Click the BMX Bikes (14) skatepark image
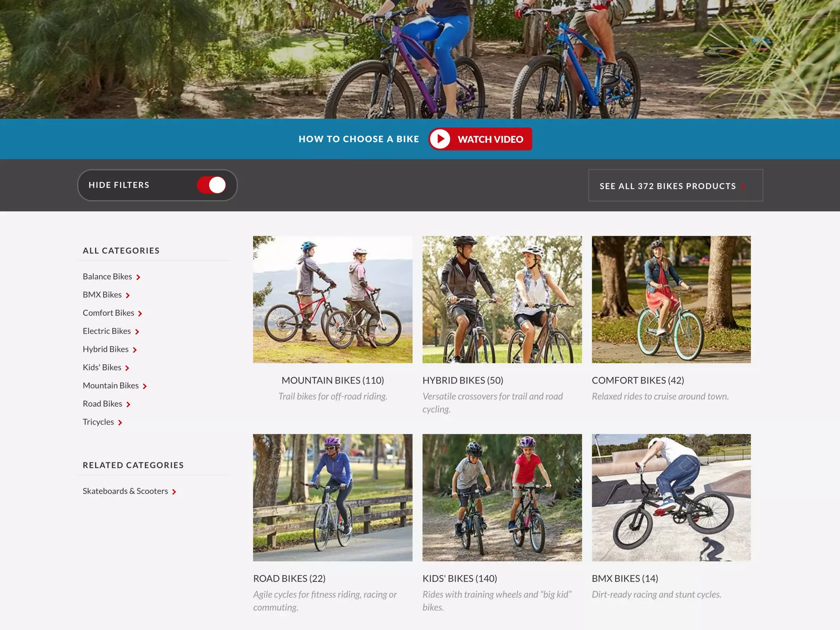Image resolution: width=840 pixels, height=630 pixels. pos(671,498)
